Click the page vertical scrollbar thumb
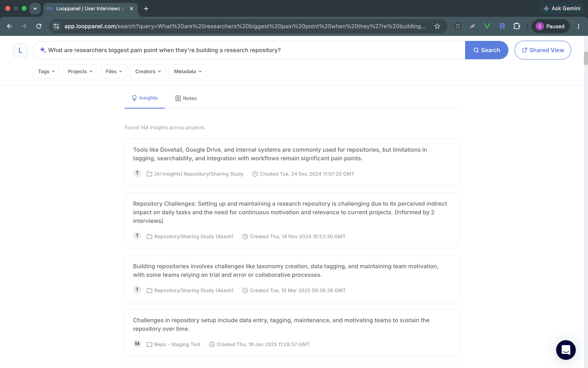The width and height of the screenshot is (588, 368). [586, 58]
